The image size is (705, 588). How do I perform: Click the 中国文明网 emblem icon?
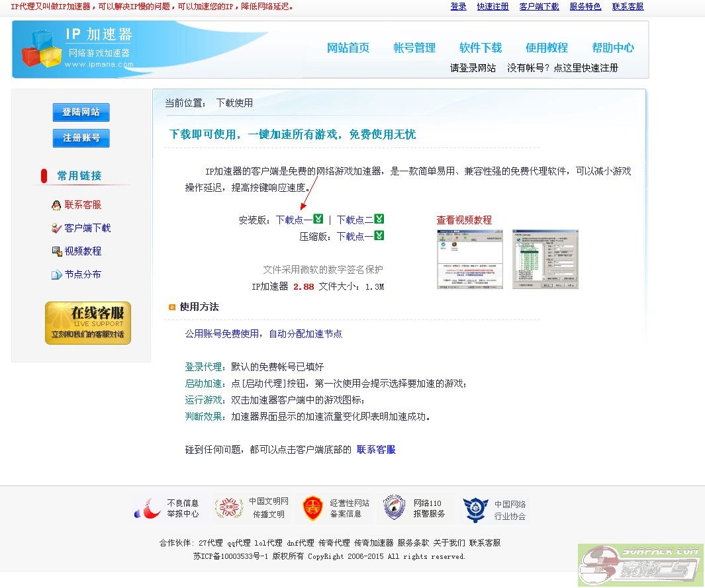click(x=229, y=507)
